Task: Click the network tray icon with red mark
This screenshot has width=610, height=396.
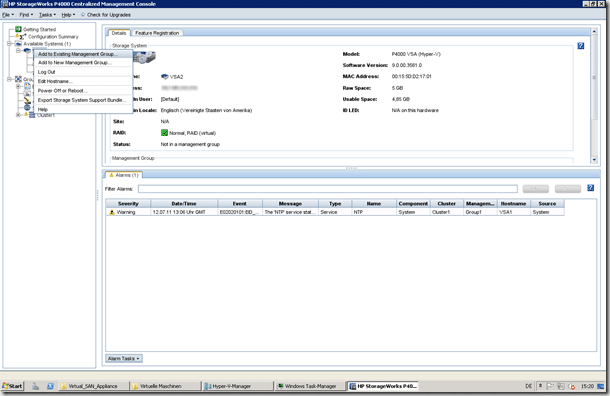Action: click(571, 386)
